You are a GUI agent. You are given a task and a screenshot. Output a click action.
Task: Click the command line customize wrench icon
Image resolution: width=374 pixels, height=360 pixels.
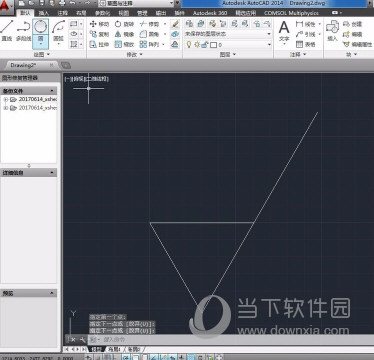coord(82,340)
